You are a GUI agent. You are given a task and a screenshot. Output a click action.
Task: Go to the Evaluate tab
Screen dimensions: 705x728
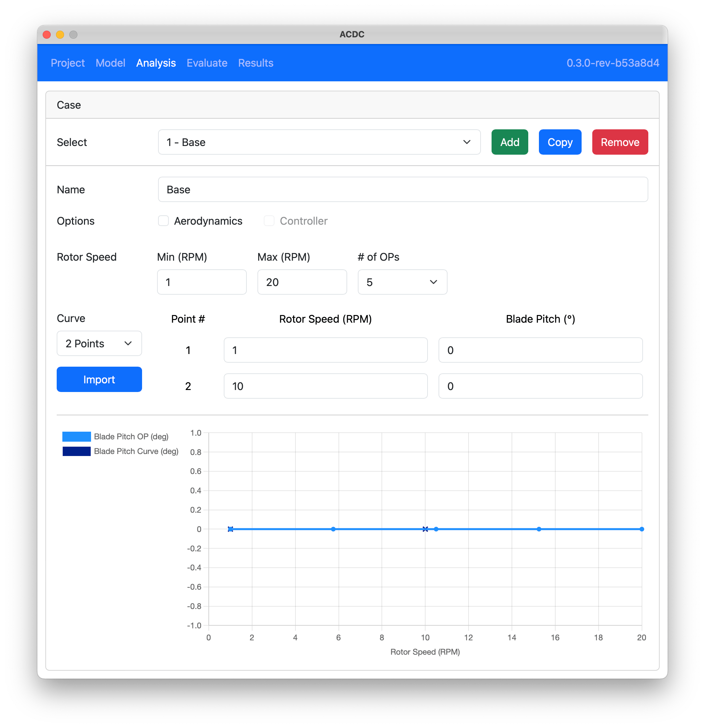coord(207,63)
